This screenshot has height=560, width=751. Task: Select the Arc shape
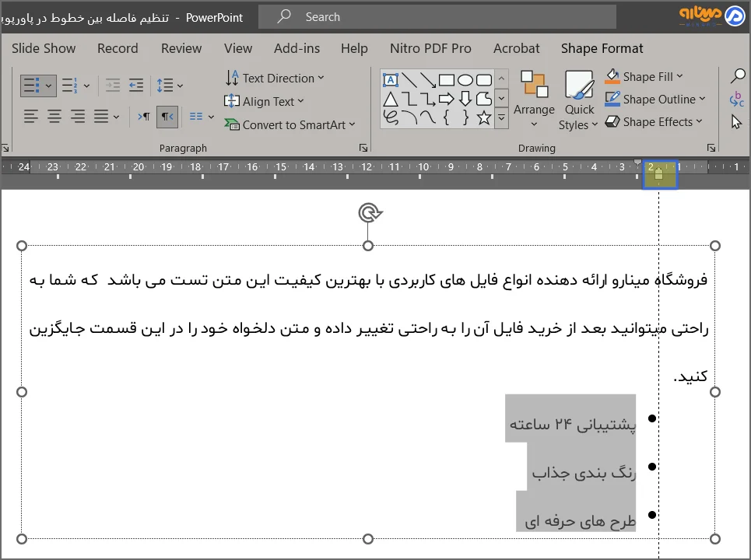tap(409, 117)
